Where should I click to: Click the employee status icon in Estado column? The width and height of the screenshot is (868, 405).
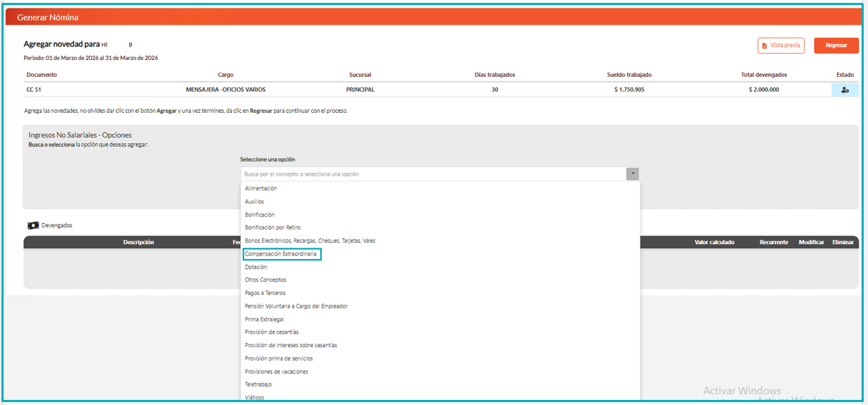pyautogui.click(x=845, y=90)
